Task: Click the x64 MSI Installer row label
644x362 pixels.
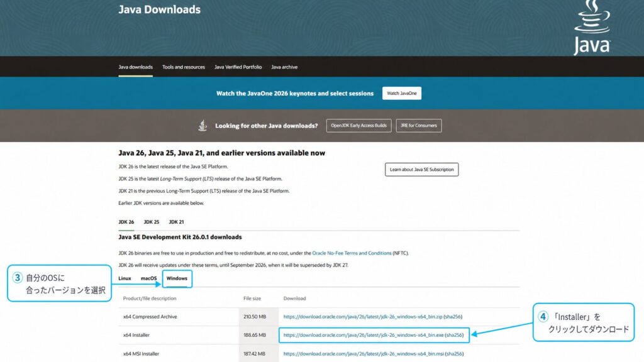Action: coord(141,354)
